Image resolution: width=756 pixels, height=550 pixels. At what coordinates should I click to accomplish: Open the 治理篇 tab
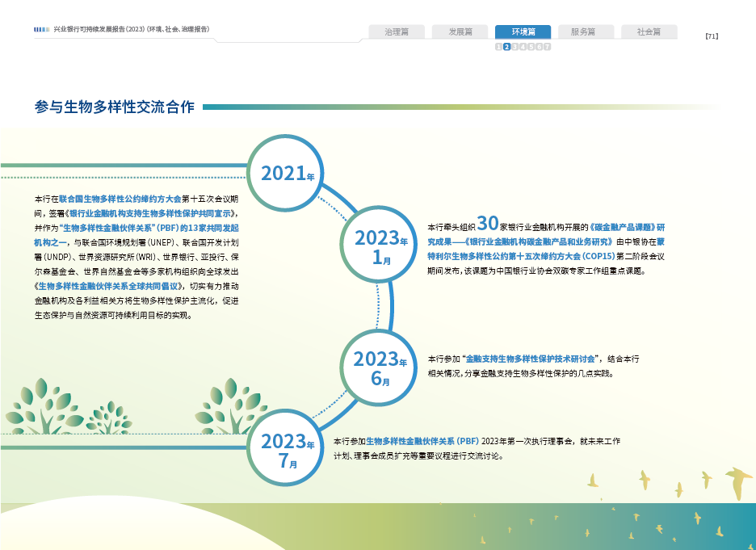pos(397,32)
